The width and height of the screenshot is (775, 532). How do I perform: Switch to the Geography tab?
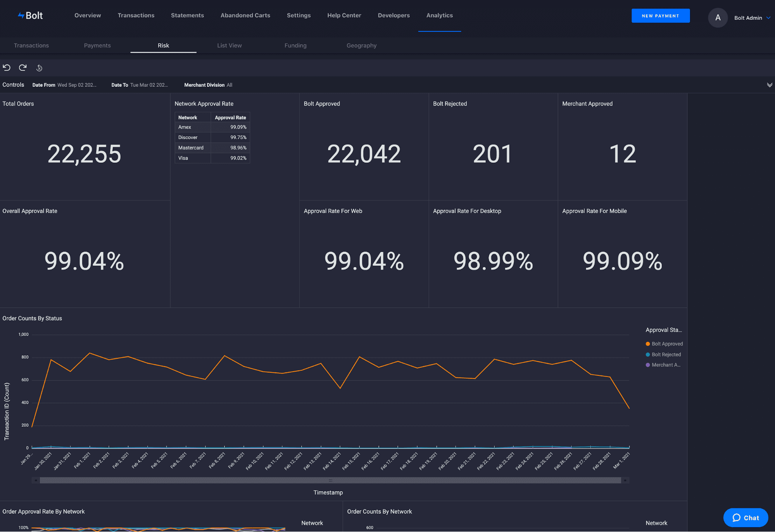(x=361, y=46)
